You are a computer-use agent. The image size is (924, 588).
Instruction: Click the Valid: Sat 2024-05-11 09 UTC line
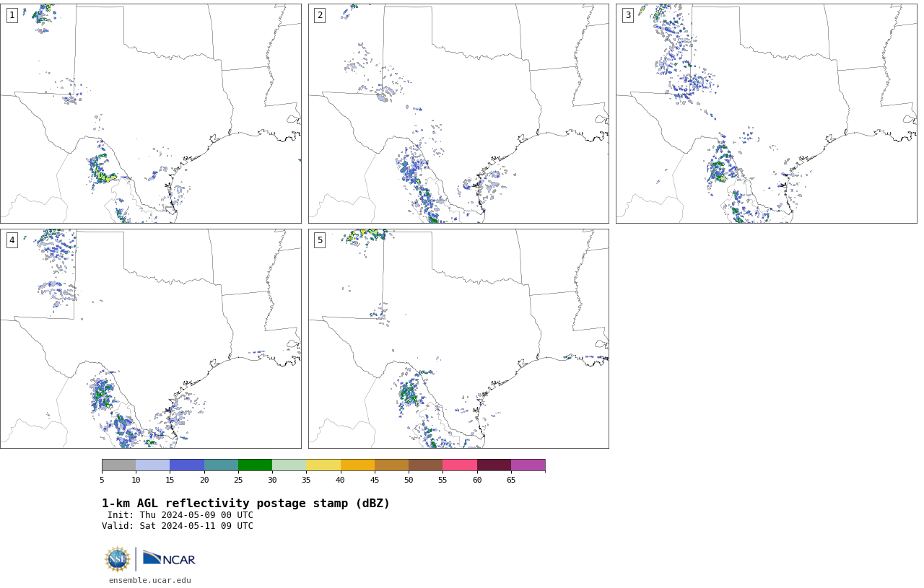pyautogui.click(x=178, y=526)
